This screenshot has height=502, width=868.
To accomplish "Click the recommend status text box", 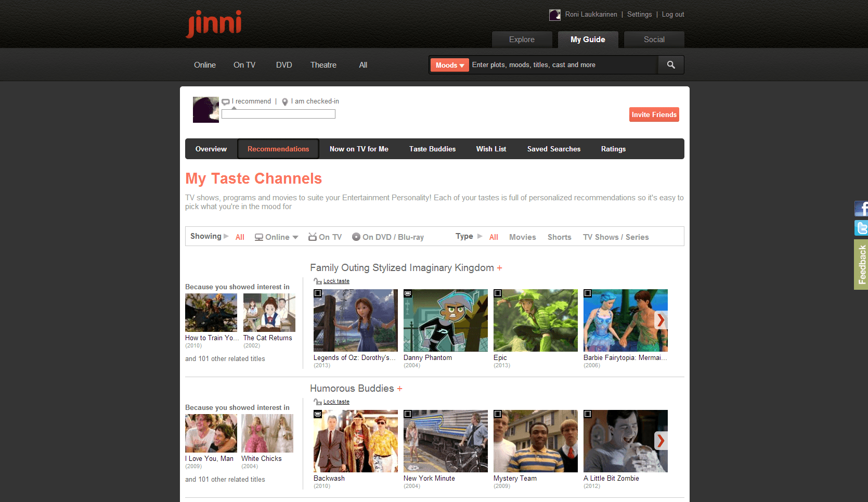I will click(x=278, y=114).
